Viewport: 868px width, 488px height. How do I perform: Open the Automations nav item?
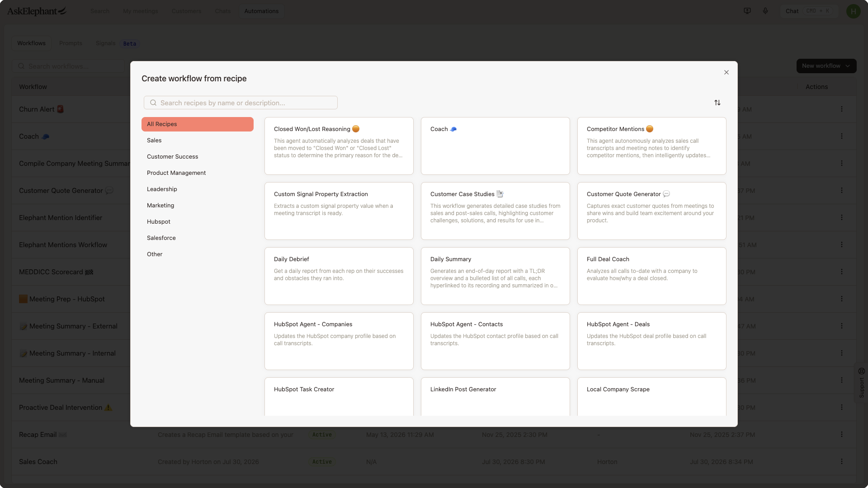point(261,11)
